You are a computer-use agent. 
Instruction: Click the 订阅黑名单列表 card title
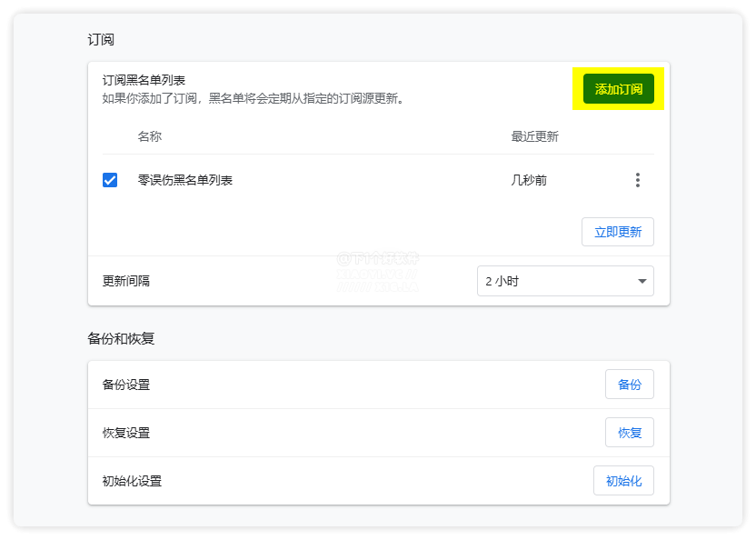pyautogui.click(x=144, y=81)
